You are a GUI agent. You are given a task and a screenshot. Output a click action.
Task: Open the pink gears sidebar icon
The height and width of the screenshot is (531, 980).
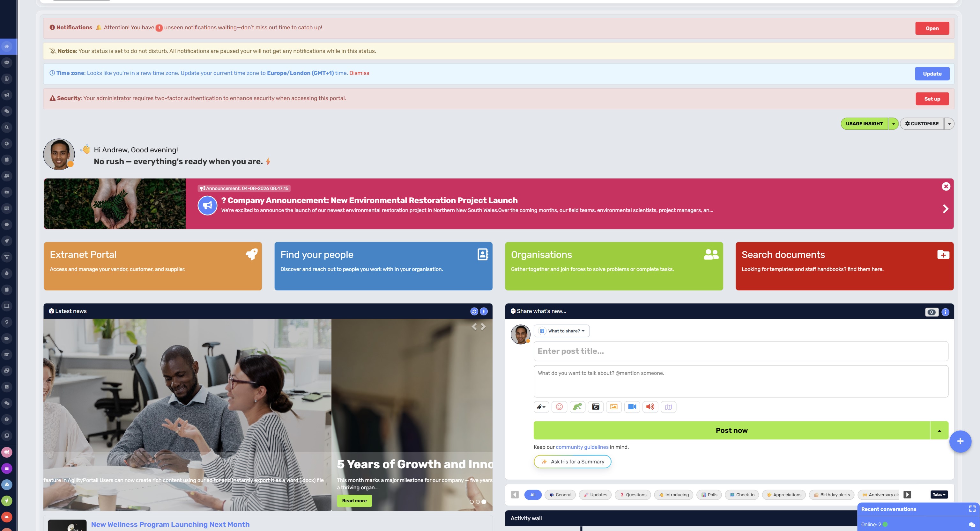point(7,452)
